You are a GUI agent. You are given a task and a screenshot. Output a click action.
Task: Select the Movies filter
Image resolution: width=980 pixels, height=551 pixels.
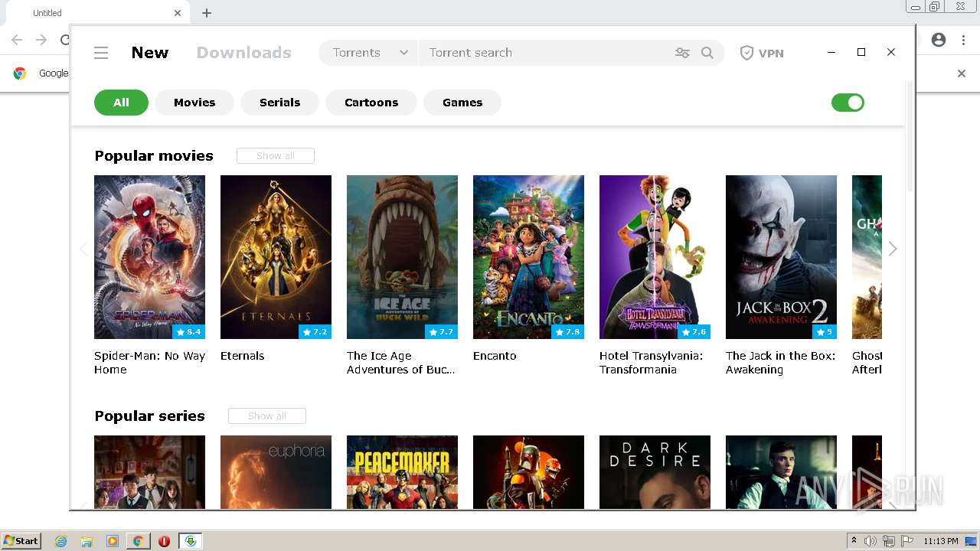tap(194, 103)
